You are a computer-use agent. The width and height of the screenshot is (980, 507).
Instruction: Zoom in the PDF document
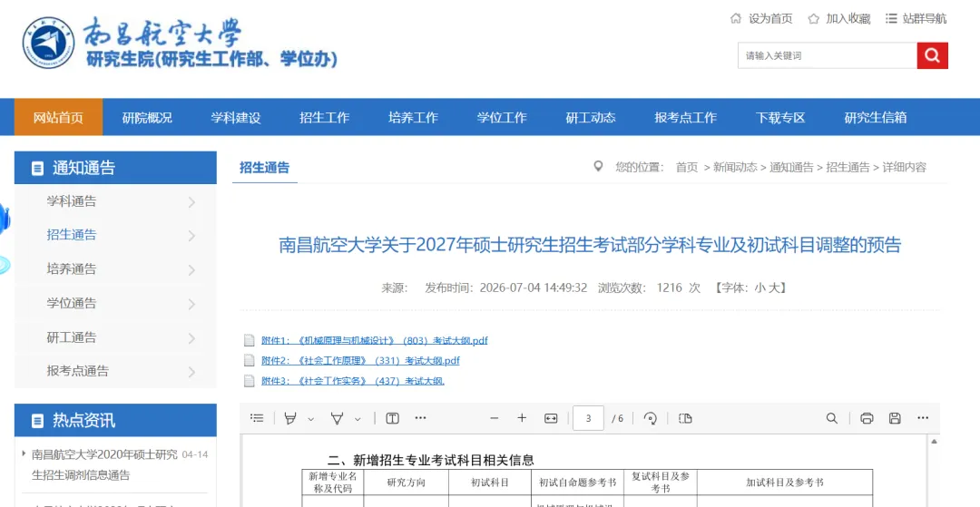click(522, 418)
